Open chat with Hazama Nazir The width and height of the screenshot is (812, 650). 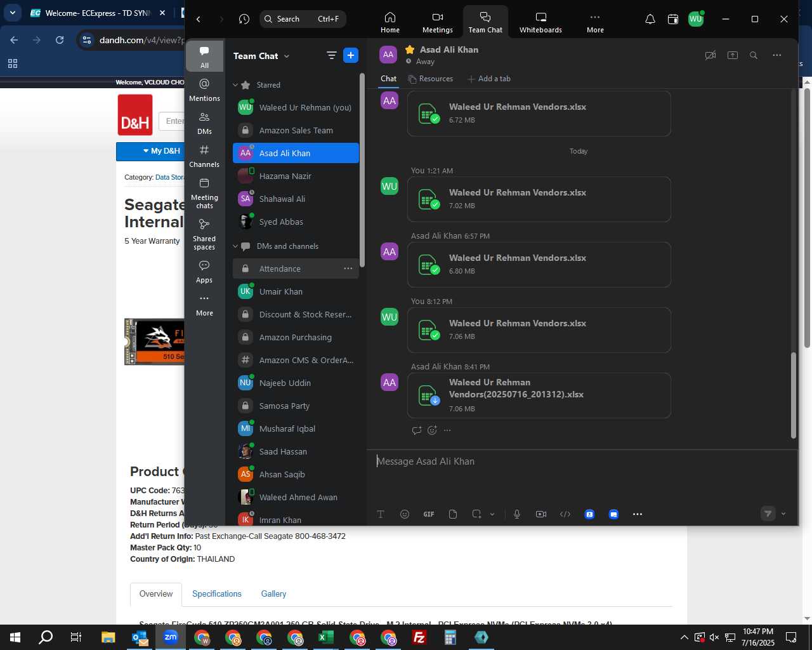pos(296,176)
